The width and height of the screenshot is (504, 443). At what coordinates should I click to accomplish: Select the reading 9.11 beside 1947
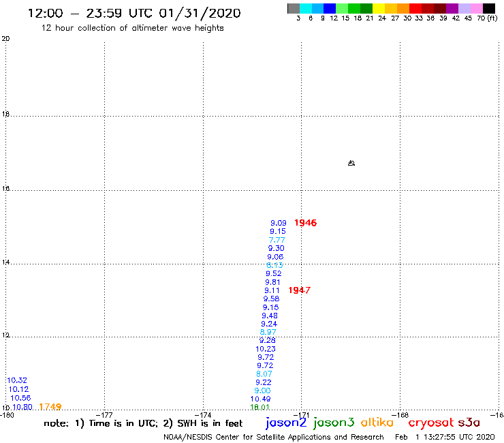(x=272, y=290)
